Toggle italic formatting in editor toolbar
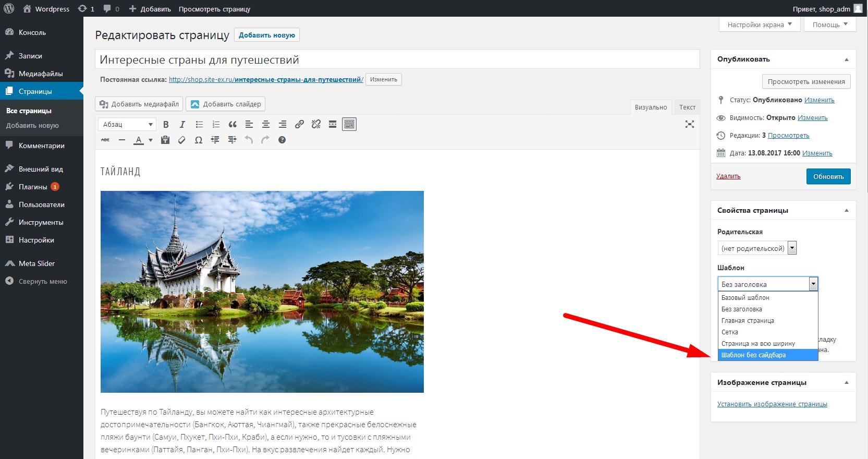This screenshot has width=868, height=459. (x=182, y=124)
